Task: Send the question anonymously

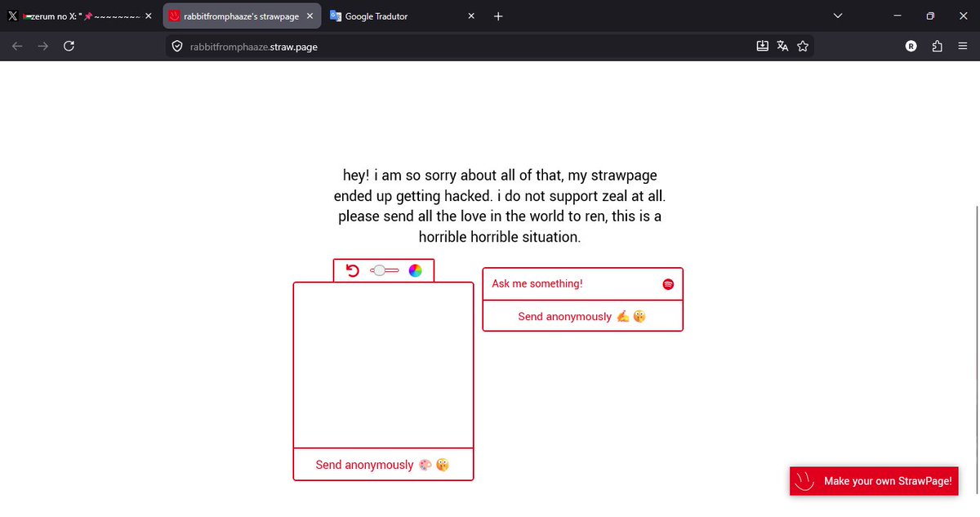Action: (x=582, y=316)
